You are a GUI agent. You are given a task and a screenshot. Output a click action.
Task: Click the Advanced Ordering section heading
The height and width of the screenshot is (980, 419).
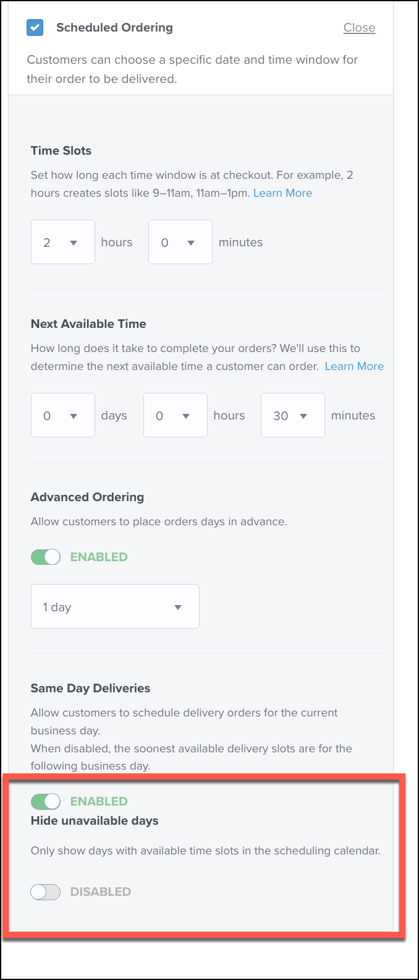point(87,497)
